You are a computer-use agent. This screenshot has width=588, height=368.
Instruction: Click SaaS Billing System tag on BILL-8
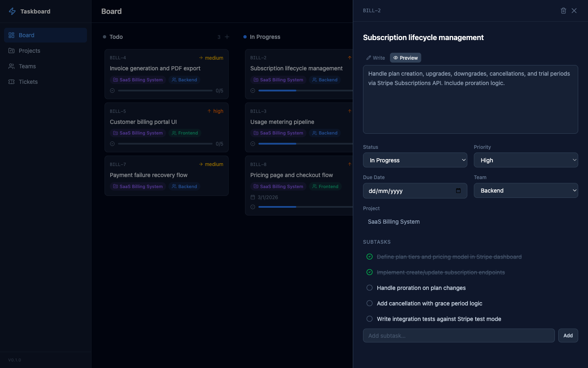click(278, 186)
